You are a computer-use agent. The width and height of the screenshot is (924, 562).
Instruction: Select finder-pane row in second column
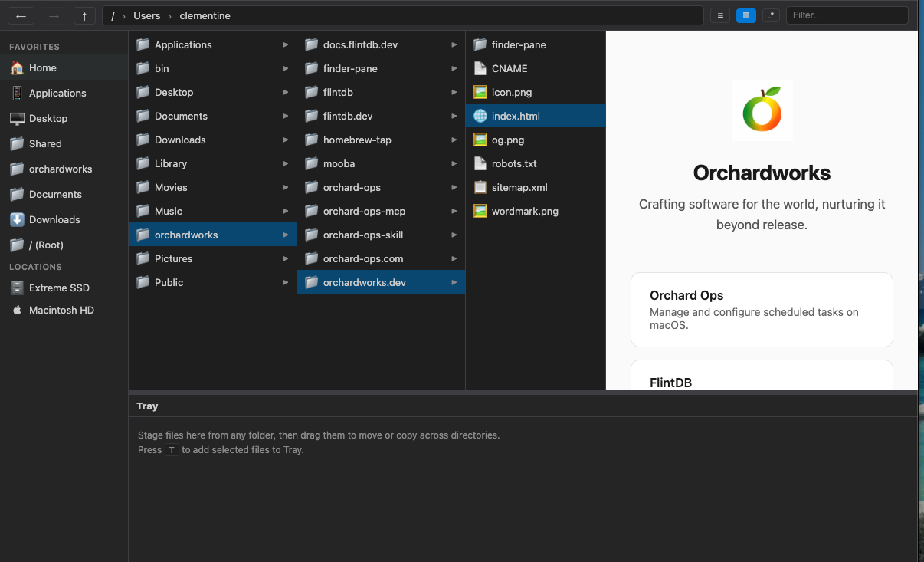coord(381,68)
